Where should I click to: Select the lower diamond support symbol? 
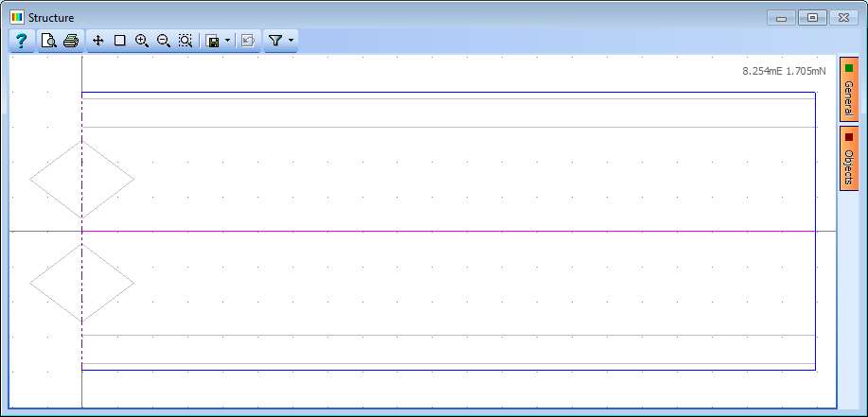tap(82, 283)
